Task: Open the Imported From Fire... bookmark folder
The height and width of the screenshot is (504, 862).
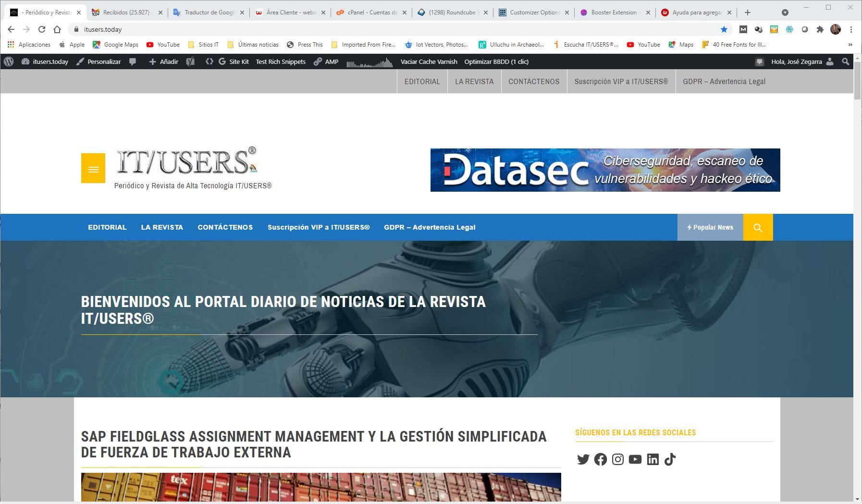Action: tap(363, 45)
